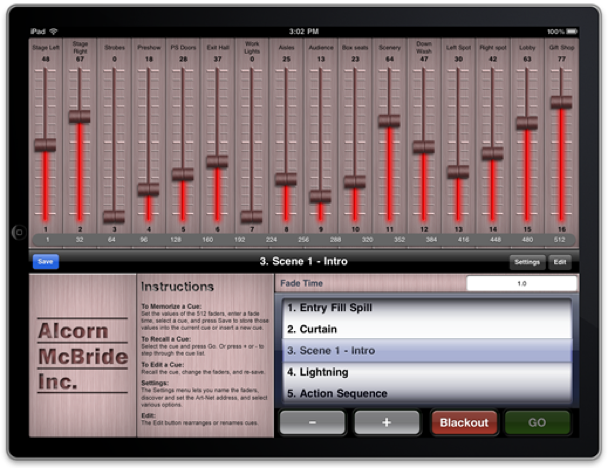This screenshot has height=468, width=608.
Task: Tap the Edit button
Action: click(x=561, y=262)
